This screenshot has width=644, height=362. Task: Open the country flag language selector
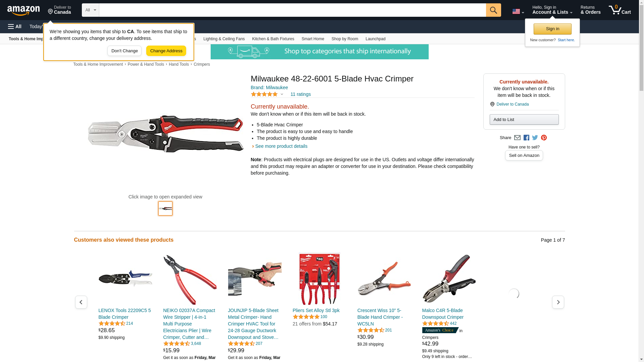(518, 11)
